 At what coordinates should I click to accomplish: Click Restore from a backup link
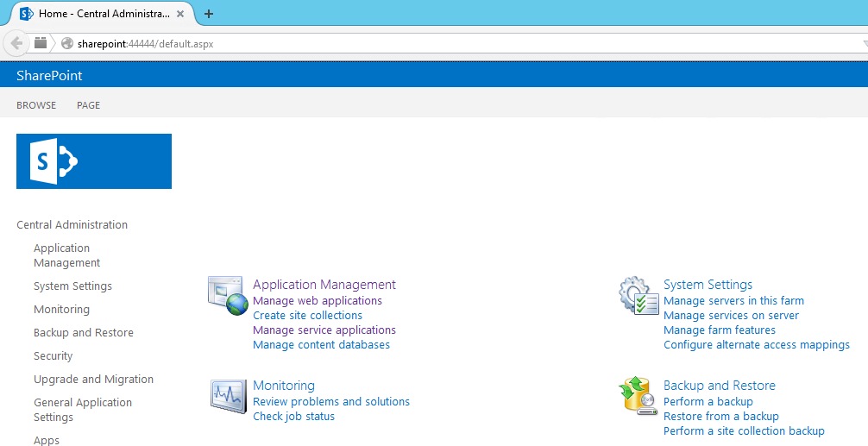pyautogui.click(x=721, y=416)
